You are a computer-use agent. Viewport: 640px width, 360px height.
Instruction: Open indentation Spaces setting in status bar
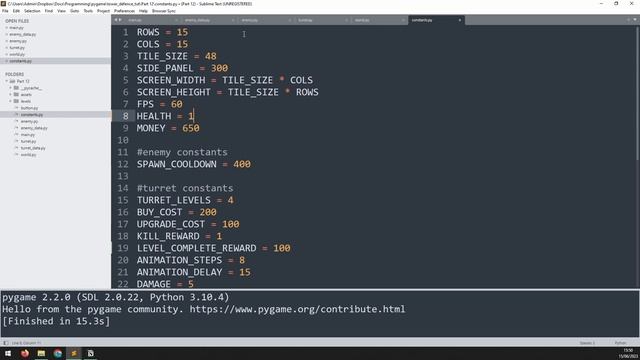[x=587, y=343]
